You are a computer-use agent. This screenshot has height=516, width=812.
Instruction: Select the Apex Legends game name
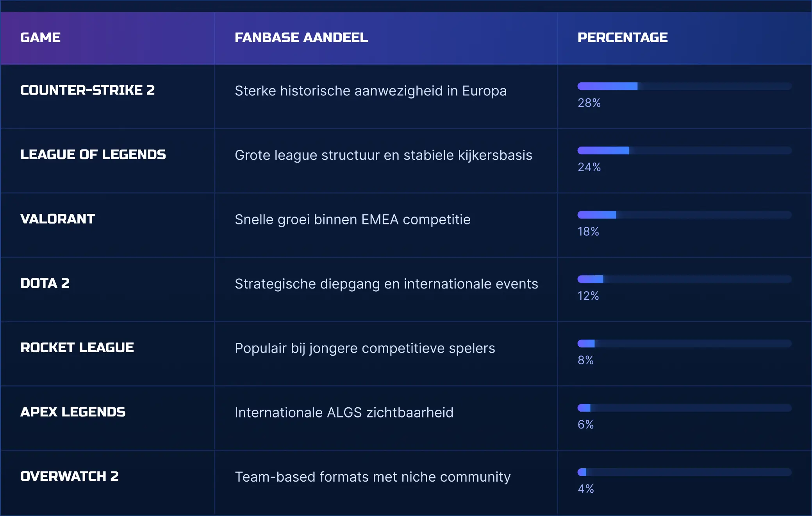pyautogui.click(x=73, y=412)
